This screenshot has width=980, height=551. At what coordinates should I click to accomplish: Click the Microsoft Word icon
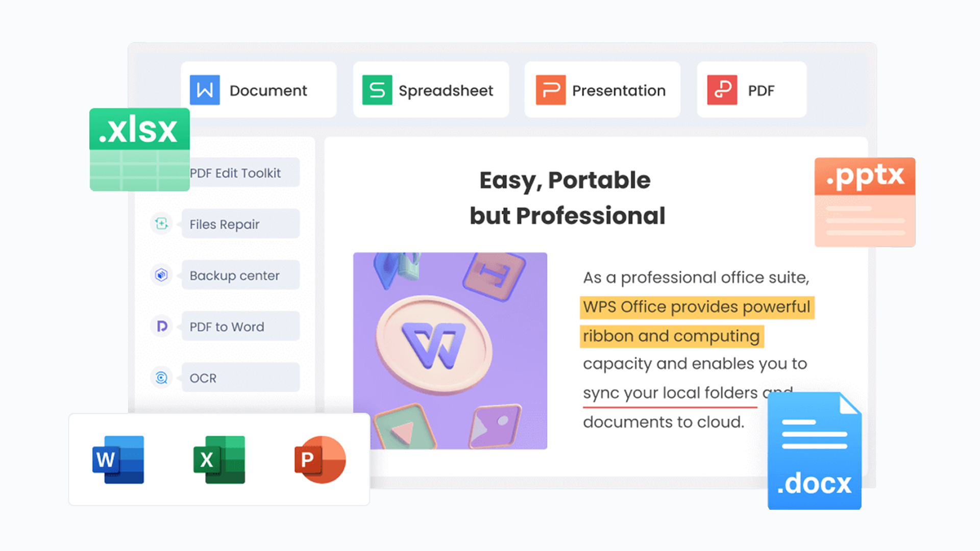pos(118,460)
